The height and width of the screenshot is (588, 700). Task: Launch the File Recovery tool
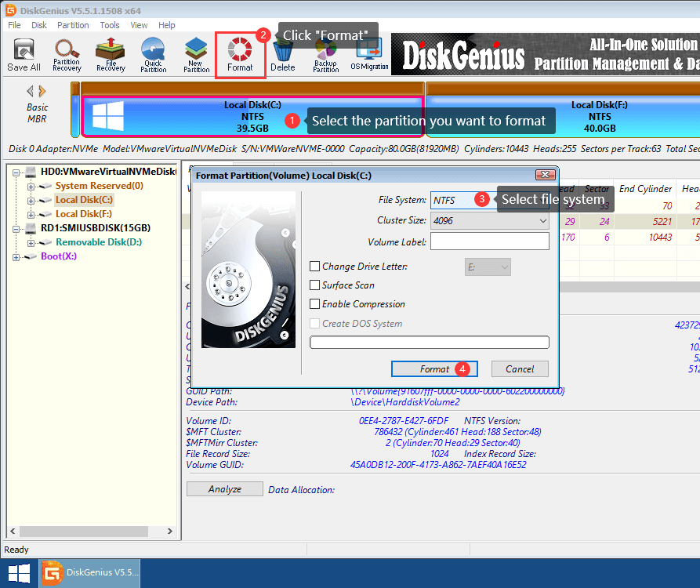[111, 55]
